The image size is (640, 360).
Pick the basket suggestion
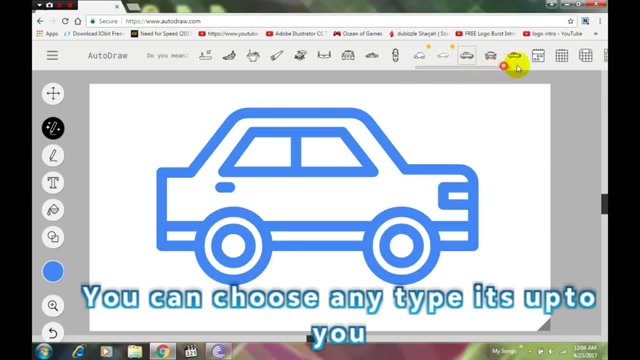(253, 56)
